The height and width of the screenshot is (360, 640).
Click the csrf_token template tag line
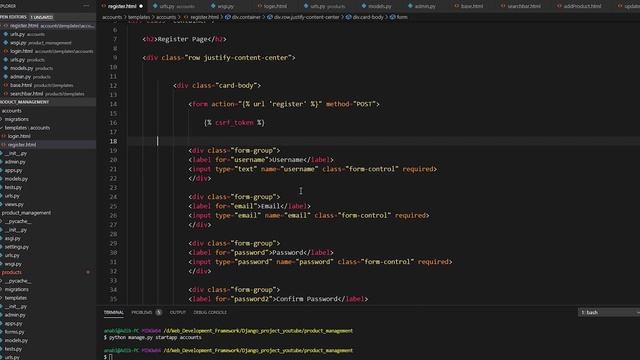tap(234, 122)
